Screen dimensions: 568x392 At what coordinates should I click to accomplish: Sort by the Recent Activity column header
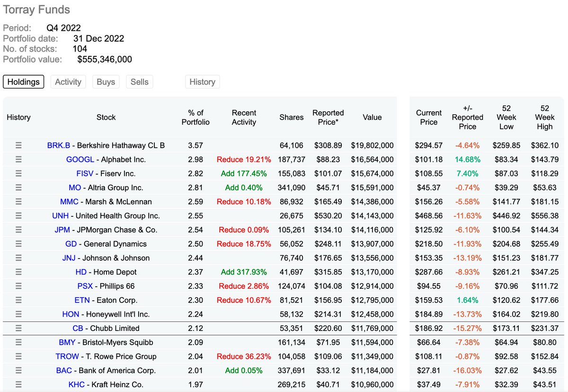pos(244,117)
